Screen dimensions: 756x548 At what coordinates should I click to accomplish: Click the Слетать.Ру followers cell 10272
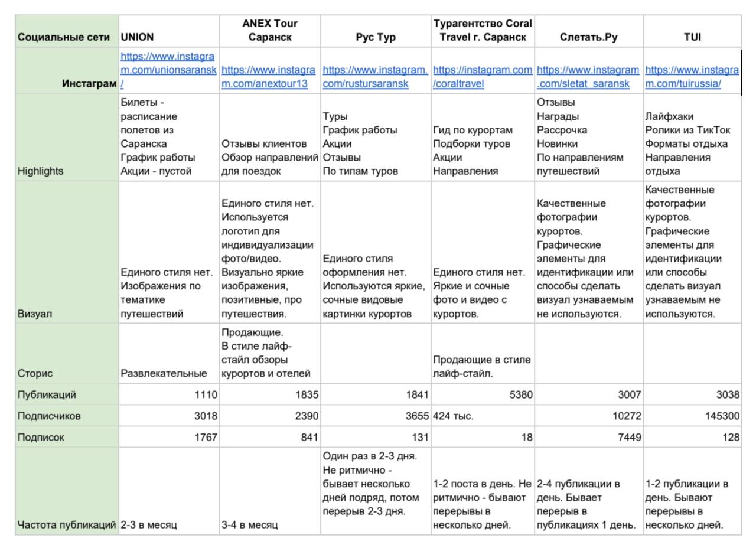pyautogui.click(x=589, y=416)
